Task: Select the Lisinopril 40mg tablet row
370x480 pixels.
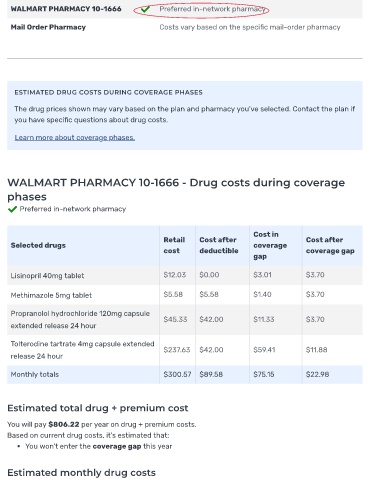Action: pyautogui.click(x=185, y=275)
